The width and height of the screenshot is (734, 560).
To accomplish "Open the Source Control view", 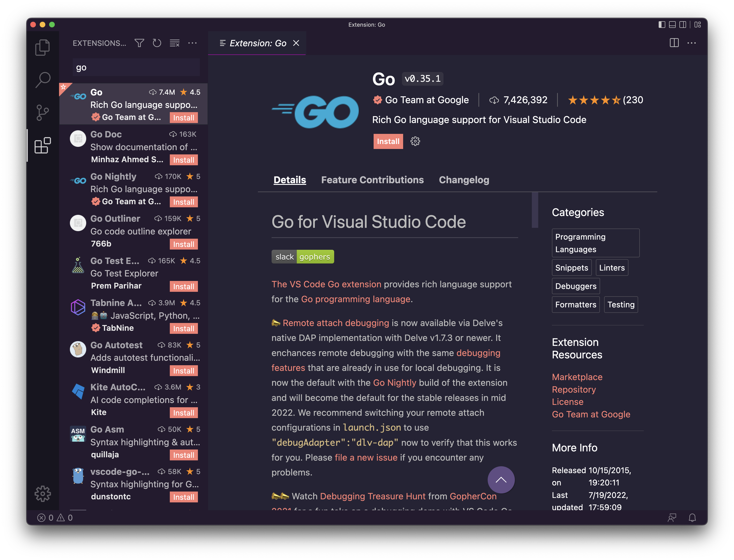I will pyautogui.click(x=42, y=112).
